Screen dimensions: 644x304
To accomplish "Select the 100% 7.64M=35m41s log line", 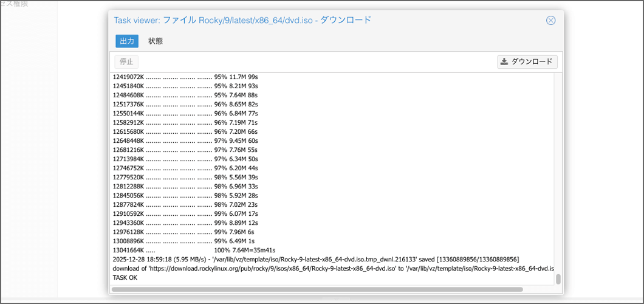I will [x=194, y=250].
